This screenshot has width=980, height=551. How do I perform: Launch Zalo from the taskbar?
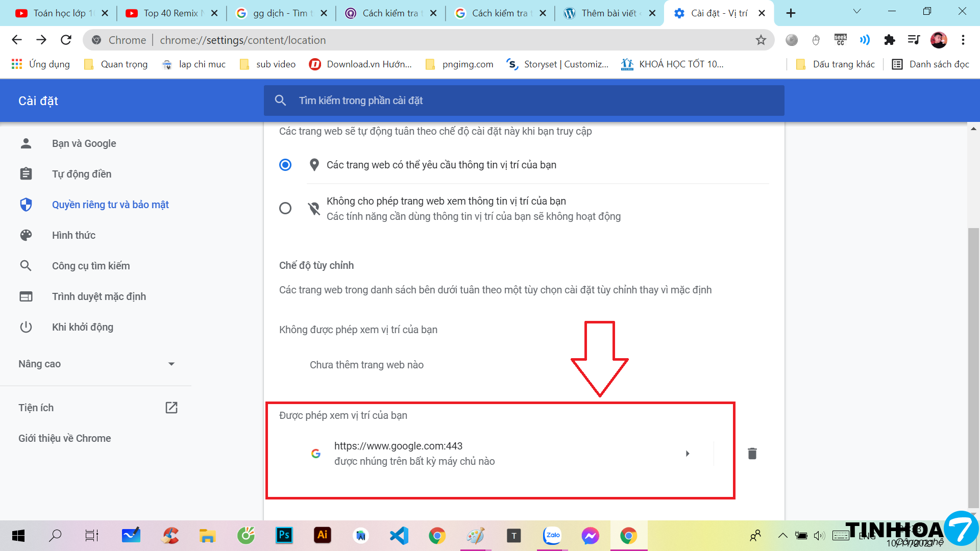(x=552, y=535)
